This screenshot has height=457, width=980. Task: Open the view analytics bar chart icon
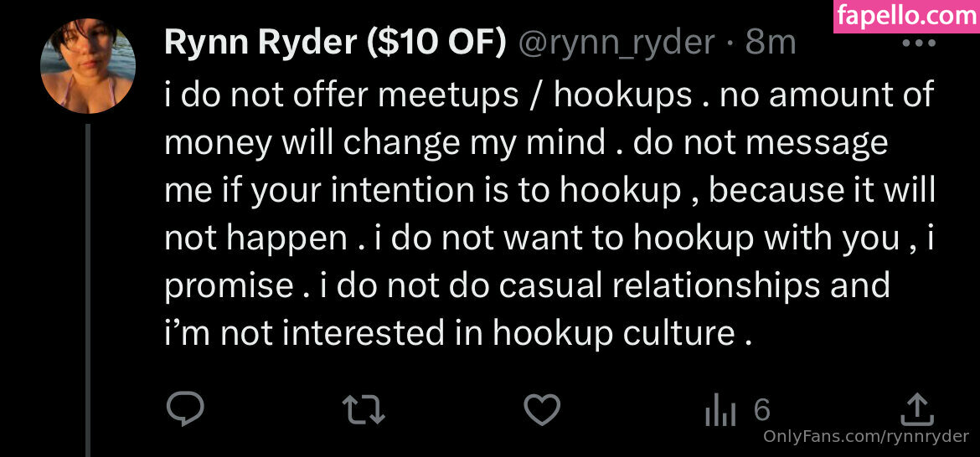point(720,410)
